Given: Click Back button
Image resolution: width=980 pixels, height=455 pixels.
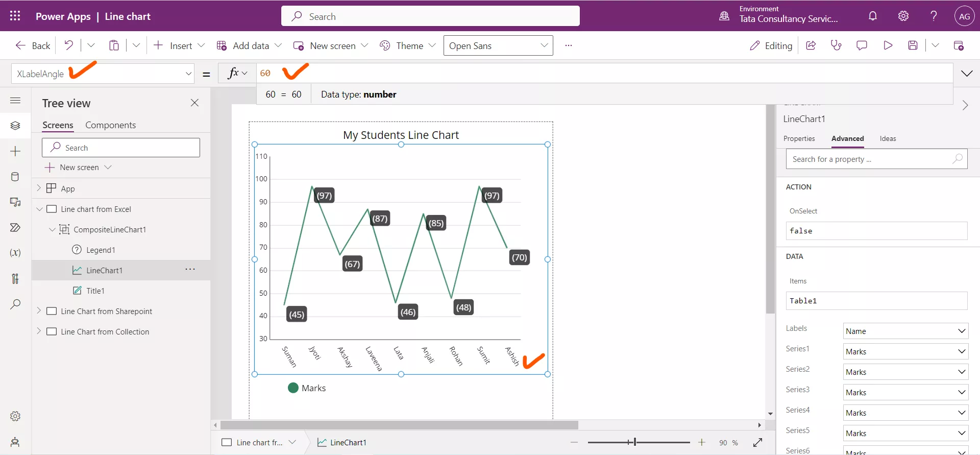Looking at the screenshot, I should click(33, 45).
